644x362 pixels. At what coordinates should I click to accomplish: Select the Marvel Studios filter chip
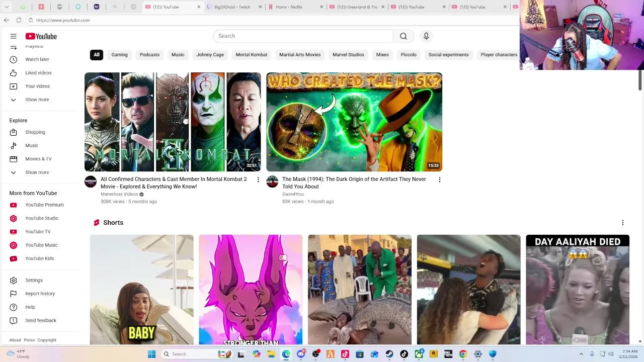click(x=348, y=55)
